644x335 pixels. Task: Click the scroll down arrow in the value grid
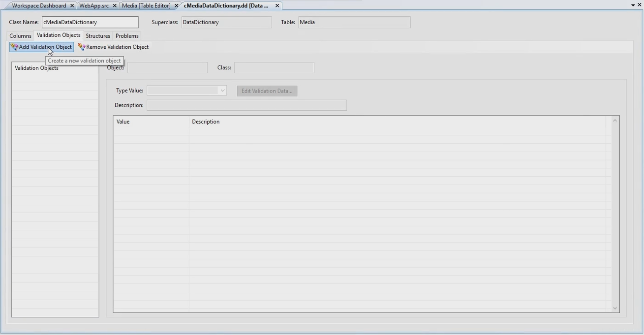pyautogui.click(x=615, y=308)
